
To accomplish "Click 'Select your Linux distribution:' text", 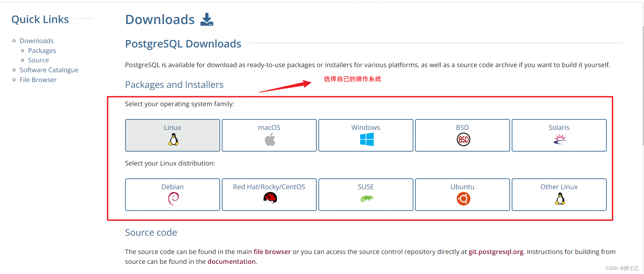I will point(170,163).
